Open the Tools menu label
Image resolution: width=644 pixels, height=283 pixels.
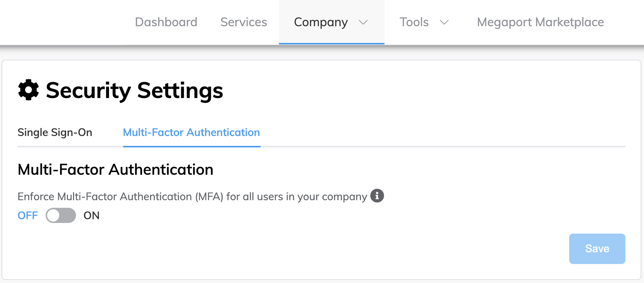[x=414, y=22]
